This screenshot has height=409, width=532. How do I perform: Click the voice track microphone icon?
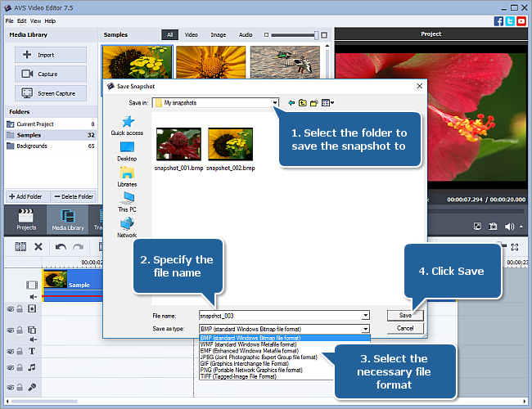(32, 387)
